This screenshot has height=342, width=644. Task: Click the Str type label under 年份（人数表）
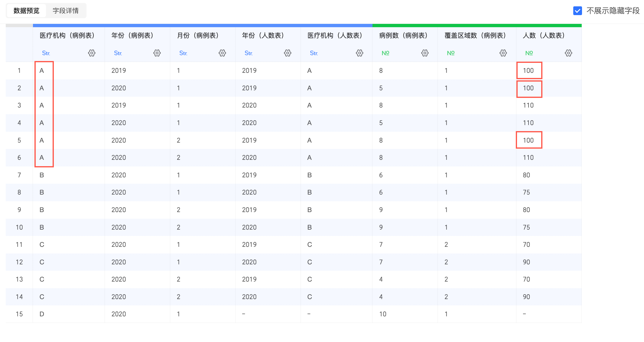249,53
